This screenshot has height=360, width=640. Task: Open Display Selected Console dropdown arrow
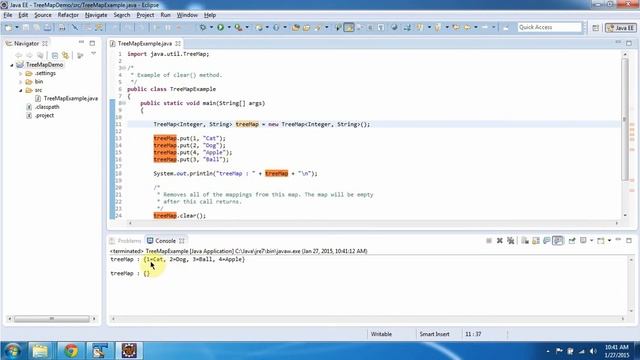(x=591, y=241)
